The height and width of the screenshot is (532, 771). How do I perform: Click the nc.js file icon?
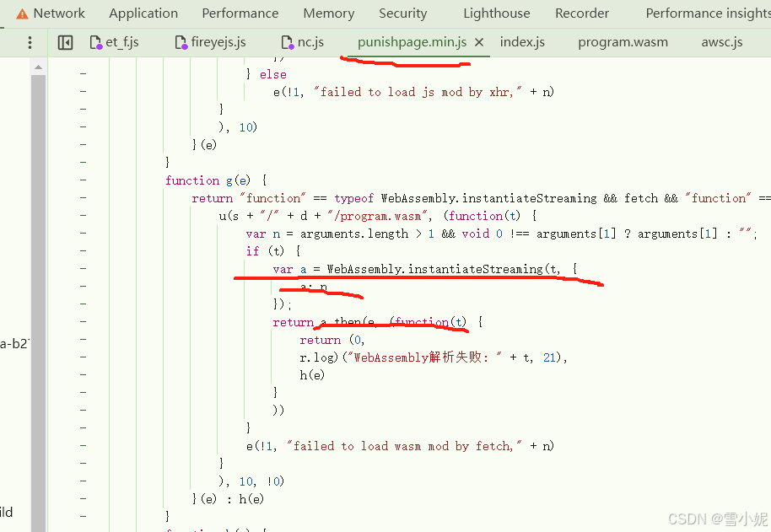[x=287, y=43]
